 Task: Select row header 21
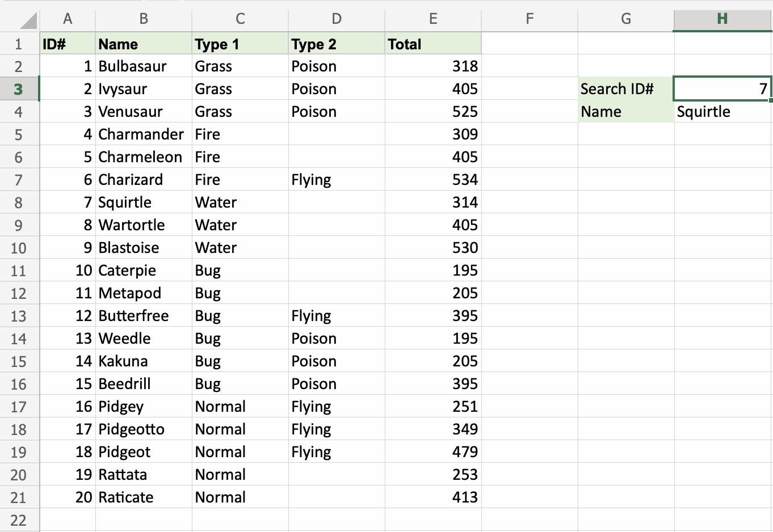click(x=20, y=497)
